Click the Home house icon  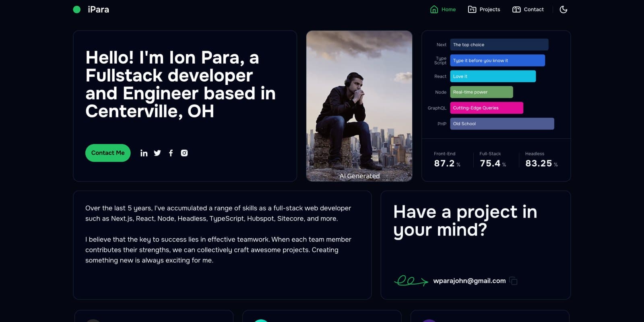(x=434, y=9)
